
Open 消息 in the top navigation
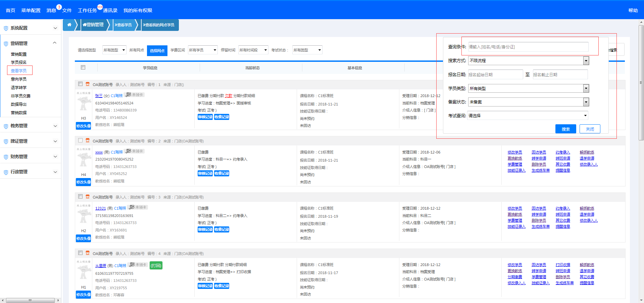51,10
